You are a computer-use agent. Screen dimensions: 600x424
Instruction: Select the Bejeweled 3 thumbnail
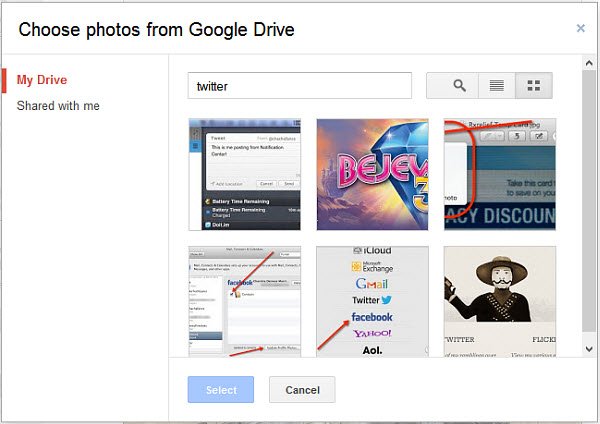(x=372, y=174)
